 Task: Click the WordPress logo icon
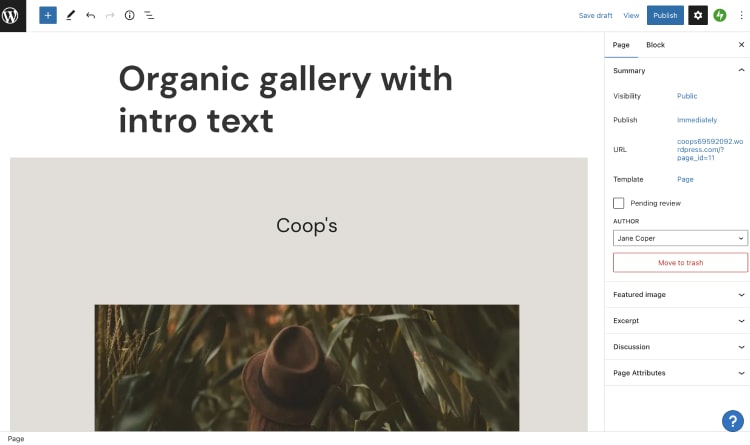click(x=13, y=15)
